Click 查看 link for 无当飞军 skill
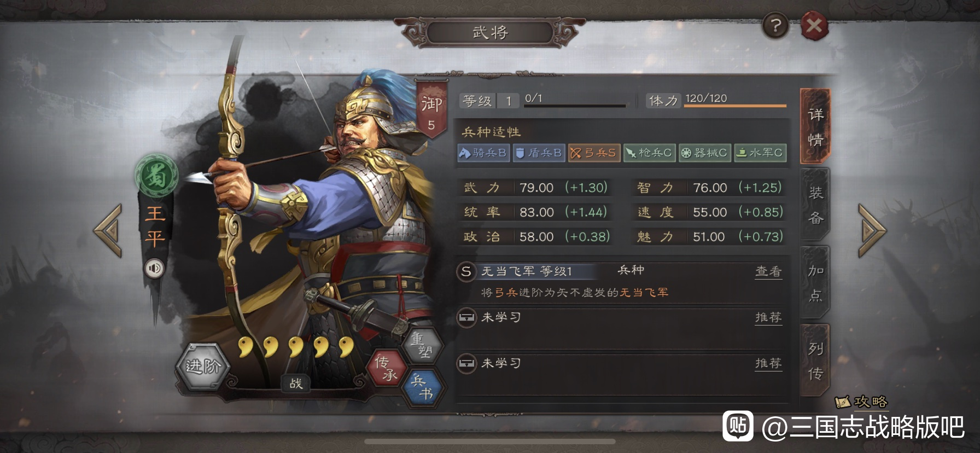Image resolution: width=980 pixels, height=453 pixels. coord(768,271)
